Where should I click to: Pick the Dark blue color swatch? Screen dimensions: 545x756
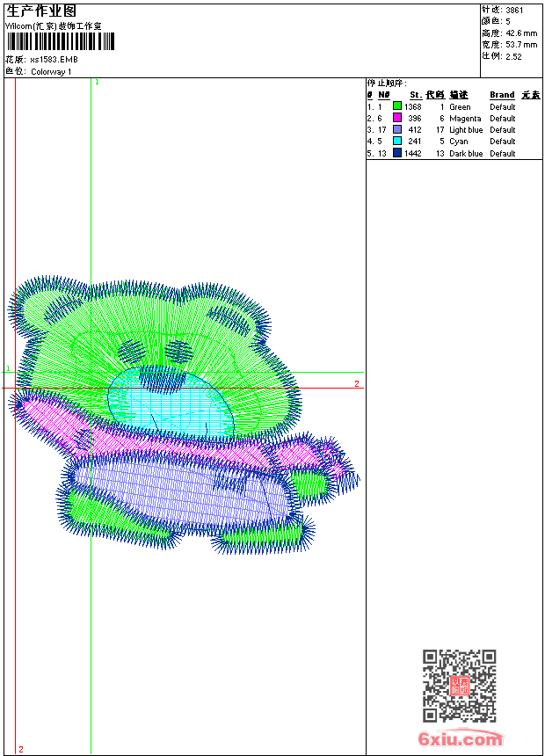coord(397,153)
